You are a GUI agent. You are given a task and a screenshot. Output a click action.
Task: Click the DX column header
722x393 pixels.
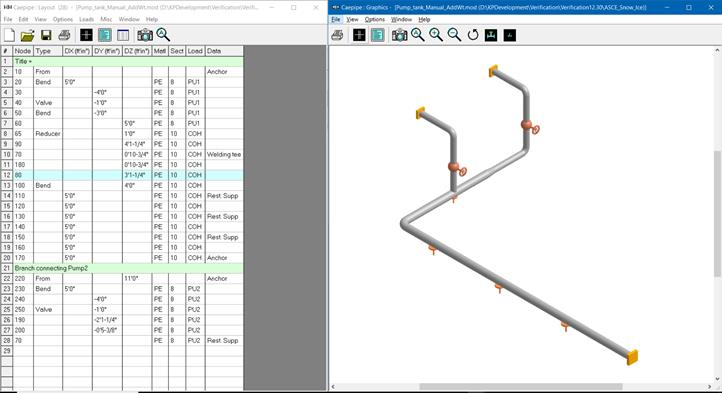[x=77, y=51]
